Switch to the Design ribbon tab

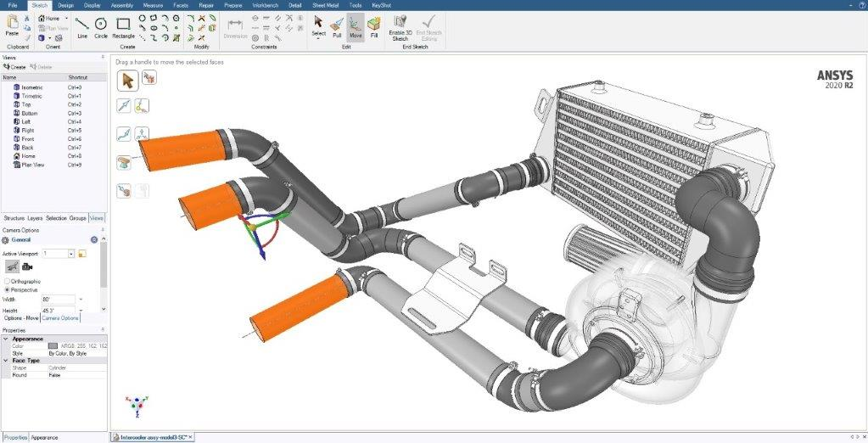(x=65, y=5)
